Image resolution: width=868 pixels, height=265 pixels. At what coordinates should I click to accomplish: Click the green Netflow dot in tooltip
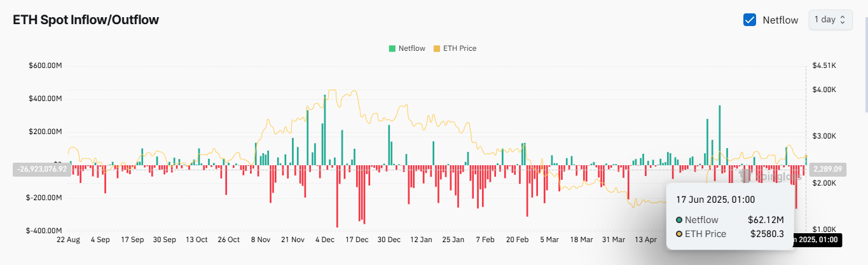point(679,220)
